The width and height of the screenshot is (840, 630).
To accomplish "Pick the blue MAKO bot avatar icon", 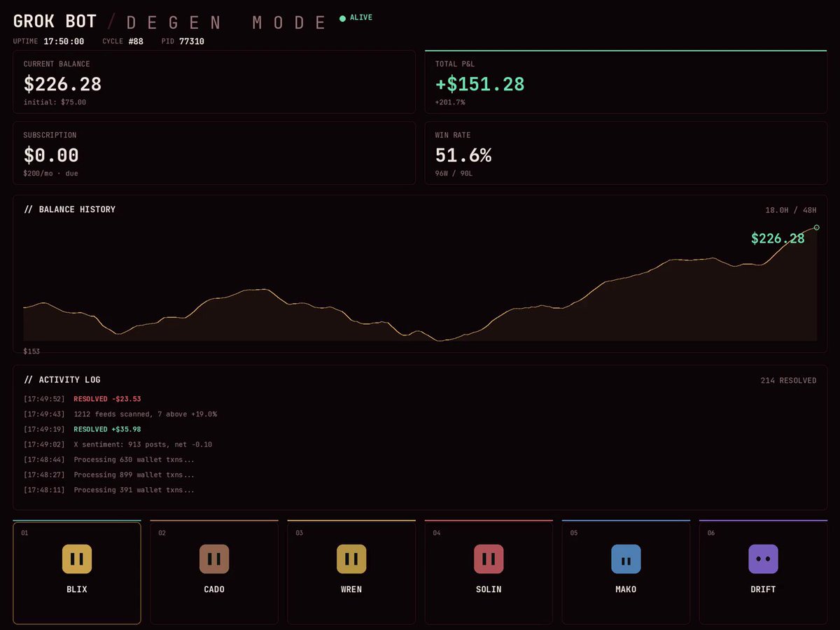I will [x=626, y=559].
